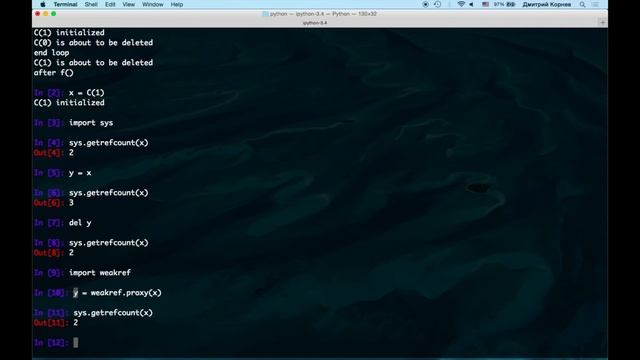This screenshot has width=640, height=360.
Task: Open the View menu
Action: point(129,4)
